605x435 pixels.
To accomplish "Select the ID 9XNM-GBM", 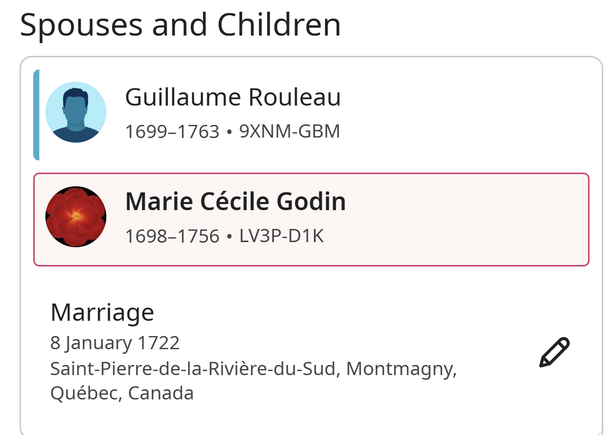I will (x=289, y=131).
